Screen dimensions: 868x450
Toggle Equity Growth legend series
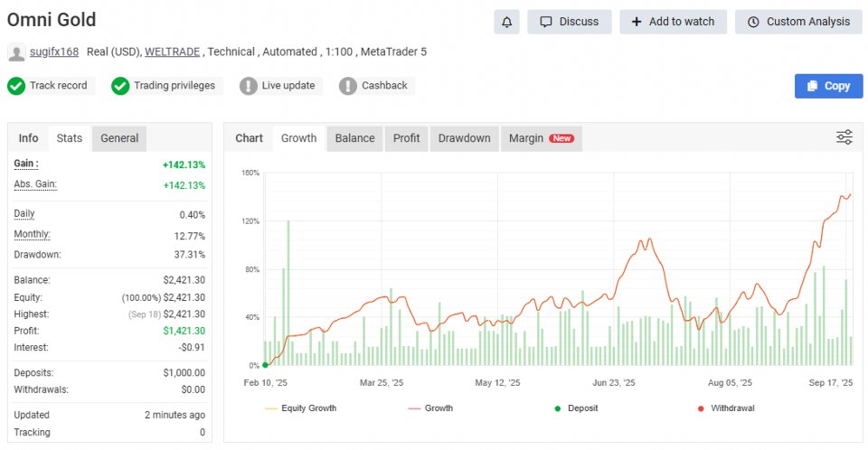click(x=300, y=408)
